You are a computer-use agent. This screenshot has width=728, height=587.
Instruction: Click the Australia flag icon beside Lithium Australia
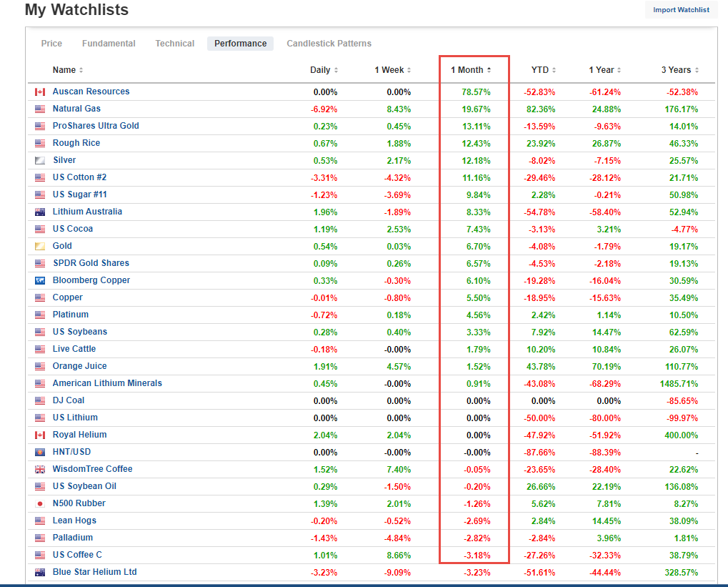coord(40,212)
